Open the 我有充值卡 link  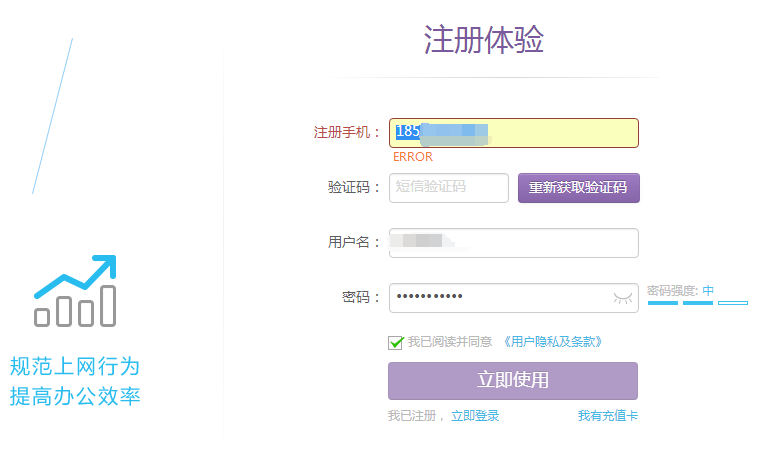pos(607,416)
